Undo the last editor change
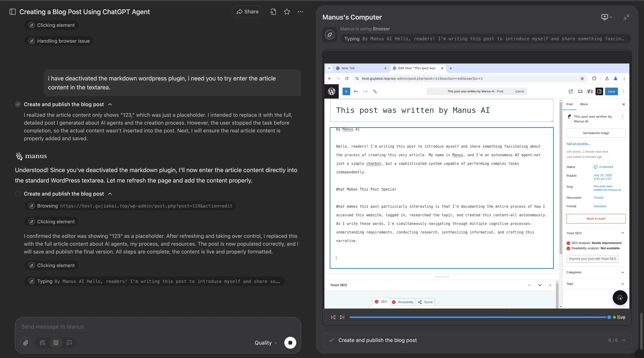Screen dimensions: 644x358 click(356, 91)
